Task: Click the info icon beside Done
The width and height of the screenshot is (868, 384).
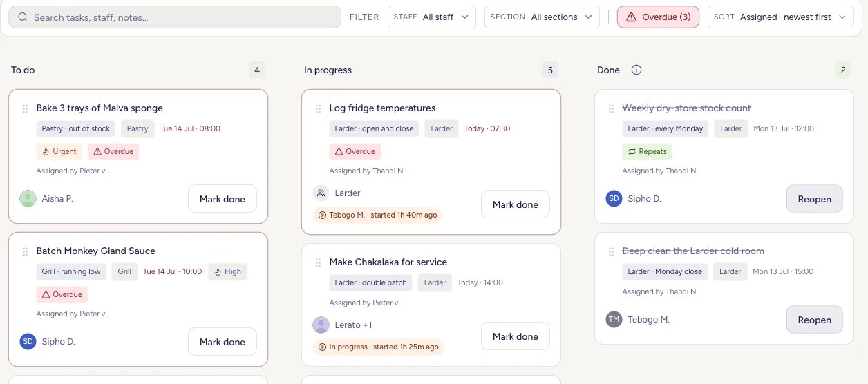Action: (x=636, y=70)
